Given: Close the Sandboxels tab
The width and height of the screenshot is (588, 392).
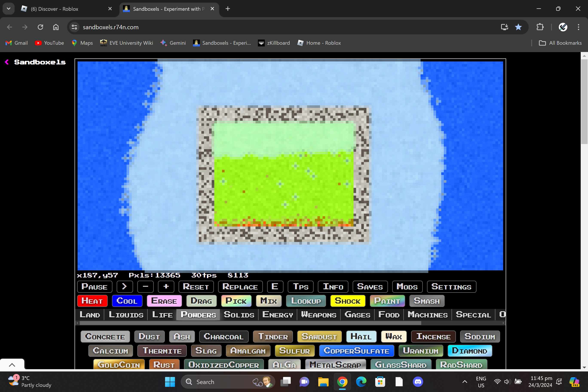Looking at the screenshot, I should [x=212, y=9].
